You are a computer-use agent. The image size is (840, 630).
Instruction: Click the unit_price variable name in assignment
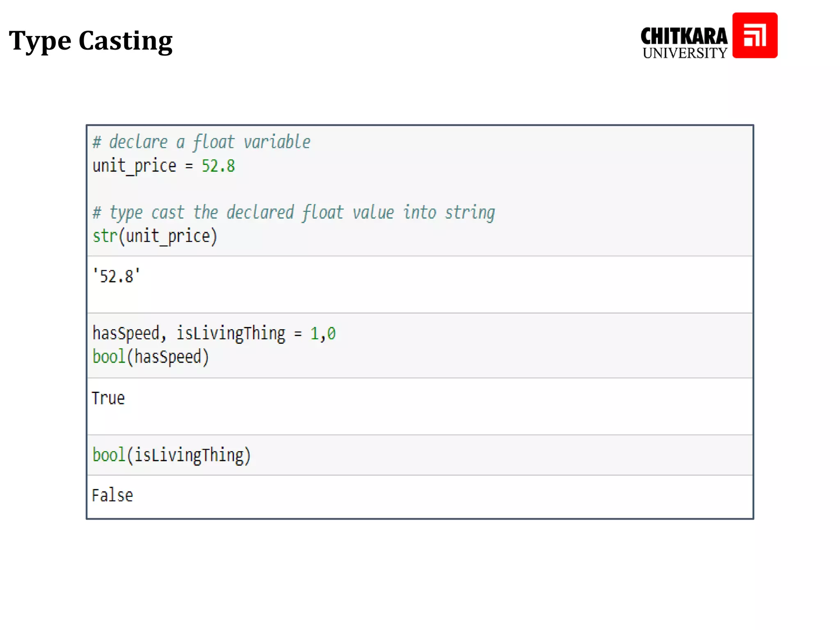pyautogui.click(x=134, y=166)
